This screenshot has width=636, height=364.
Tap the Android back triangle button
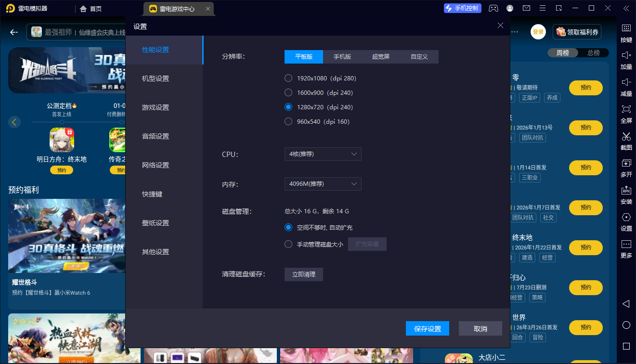tap(626, 304)
